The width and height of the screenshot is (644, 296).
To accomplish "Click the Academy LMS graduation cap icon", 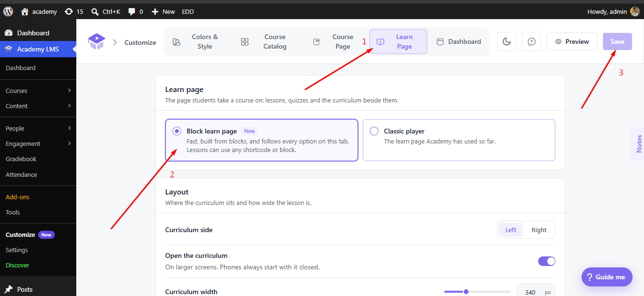I will (x=9, y=49).
